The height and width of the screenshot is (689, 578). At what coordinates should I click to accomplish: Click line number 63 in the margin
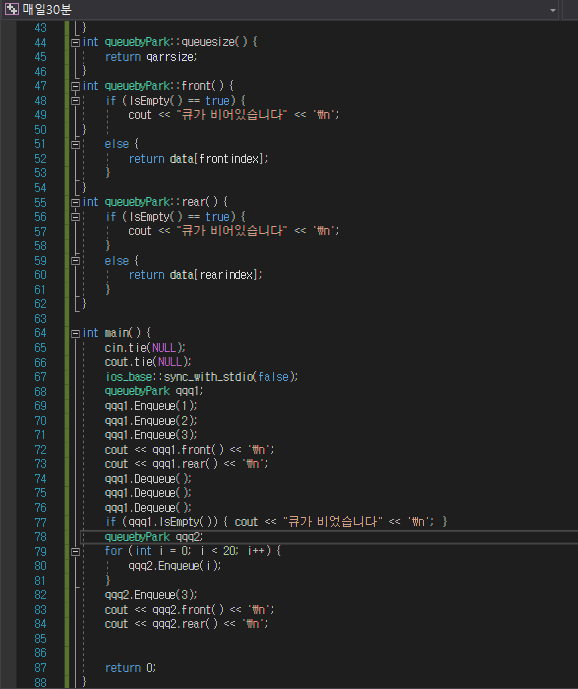click(x=40, y=319)
